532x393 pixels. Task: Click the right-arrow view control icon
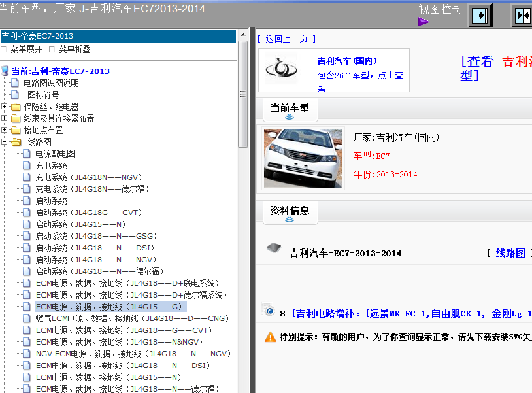pyautogui.click(x=480, y=15)
